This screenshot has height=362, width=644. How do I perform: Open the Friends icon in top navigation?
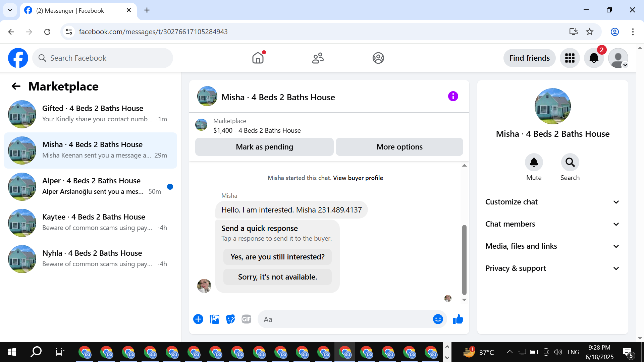tap(318, 58)
